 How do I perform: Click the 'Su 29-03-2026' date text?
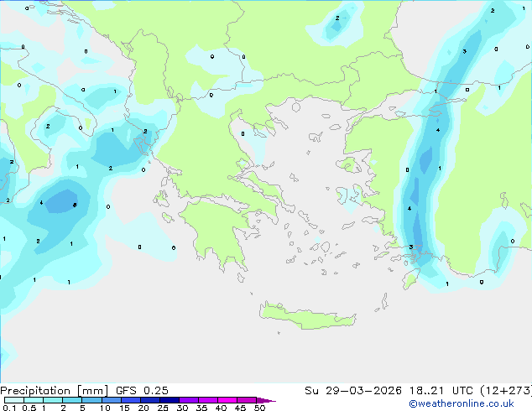point(353,391)
